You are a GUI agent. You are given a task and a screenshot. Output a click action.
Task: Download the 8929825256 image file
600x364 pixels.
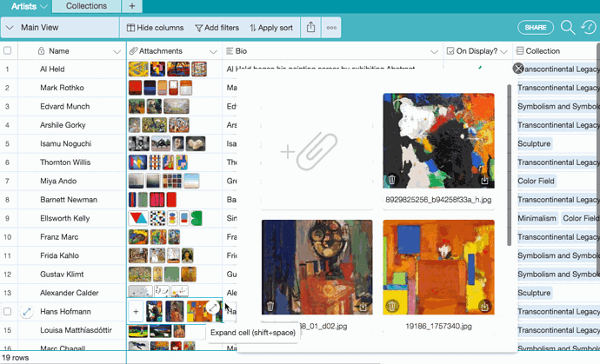[x=484, y=180]
